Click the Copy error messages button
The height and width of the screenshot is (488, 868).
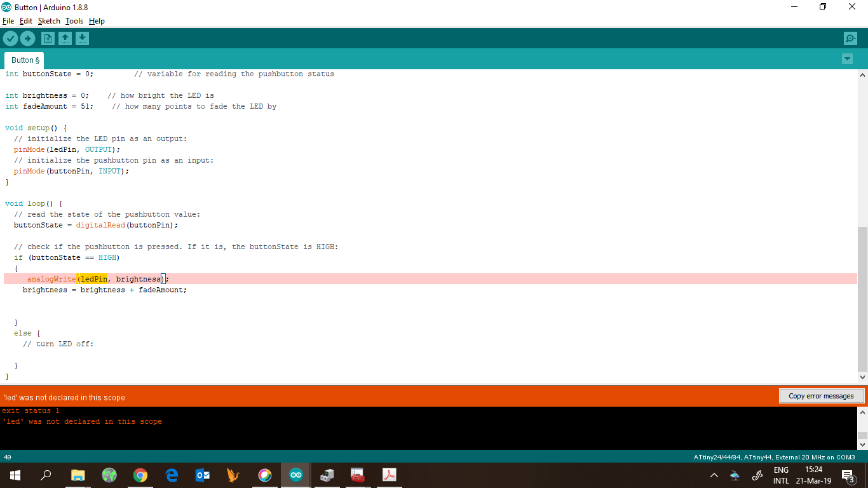click(821, 396)
